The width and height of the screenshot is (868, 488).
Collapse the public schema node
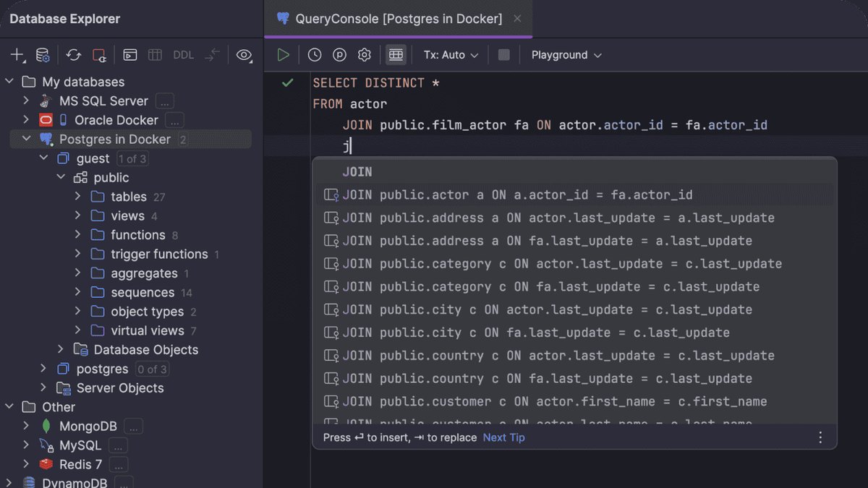coord(61,178)
